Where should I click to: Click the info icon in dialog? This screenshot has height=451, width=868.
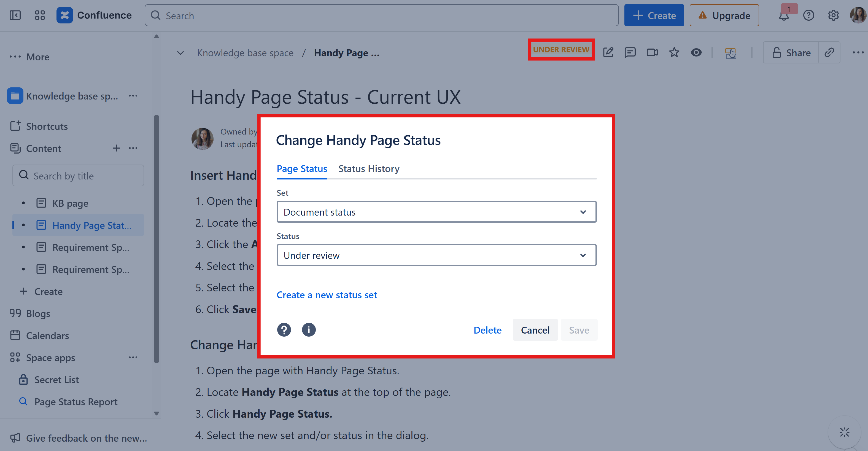(x=308, y=330)
